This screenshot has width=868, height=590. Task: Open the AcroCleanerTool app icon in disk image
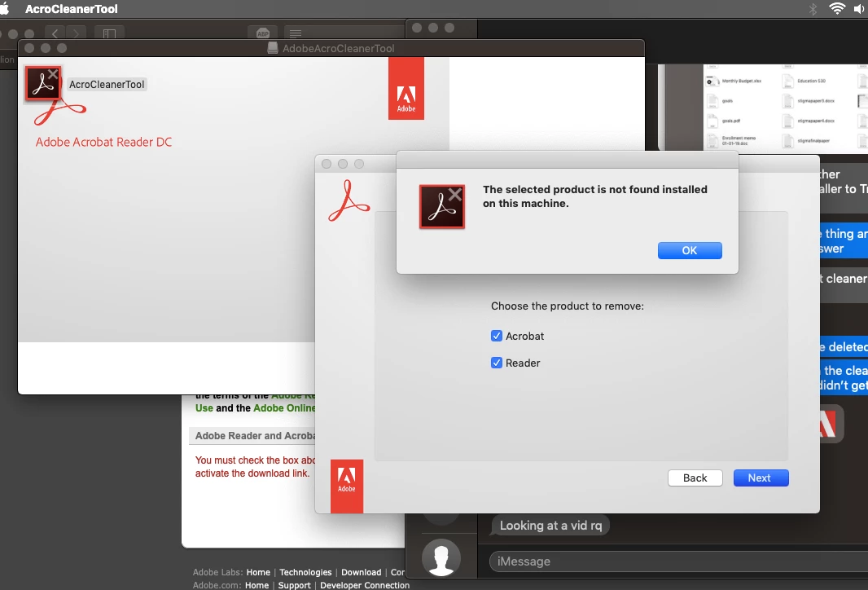tap(43, 84)
